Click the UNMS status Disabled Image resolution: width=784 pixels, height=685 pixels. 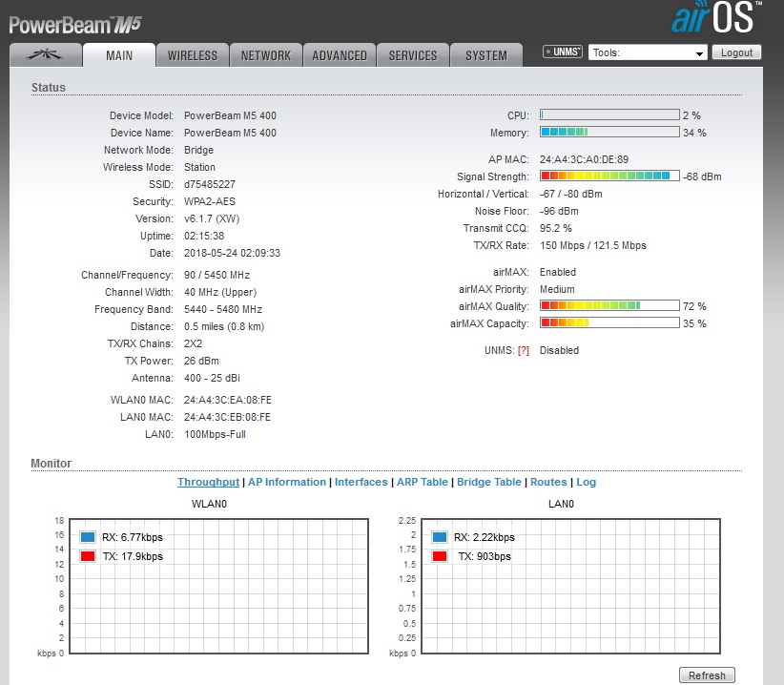(x=559, y=350)
